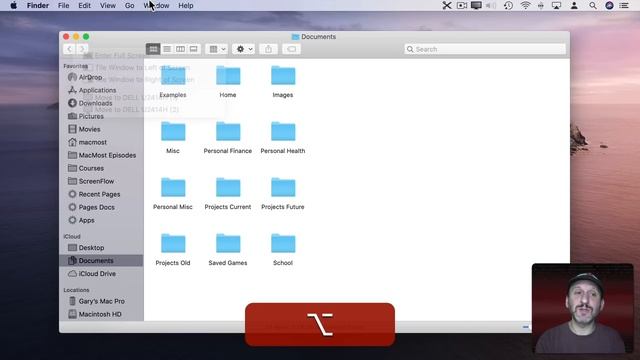Switch Finder to gallery view
This screenshot has height=360, width=640.
tap(193, 49)
